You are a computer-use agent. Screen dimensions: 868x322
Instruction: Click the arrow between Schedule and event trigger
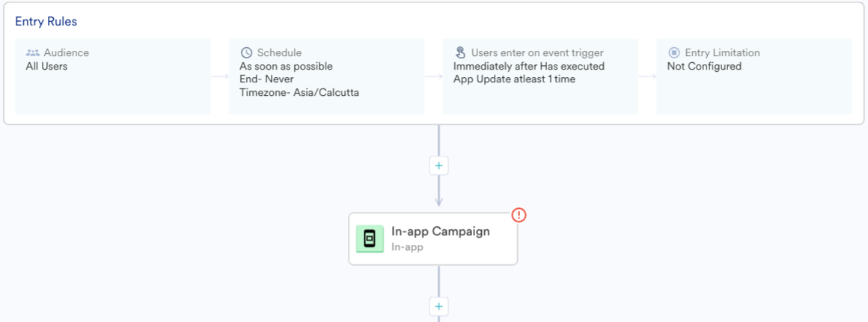(x=433, y=76)
